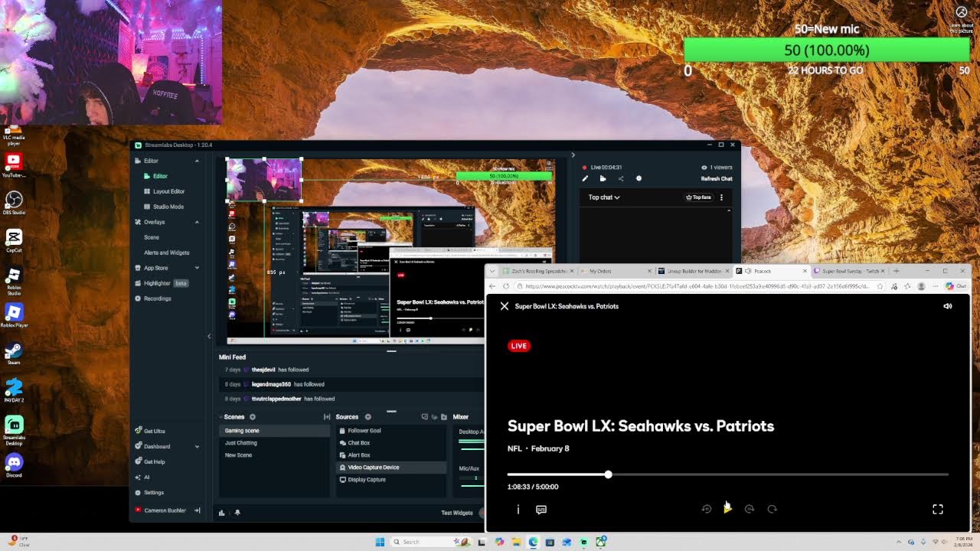Viewport: 980px width, 551px height.
Task: Add a new scene with the plus icon
Action: click(253, 417)
